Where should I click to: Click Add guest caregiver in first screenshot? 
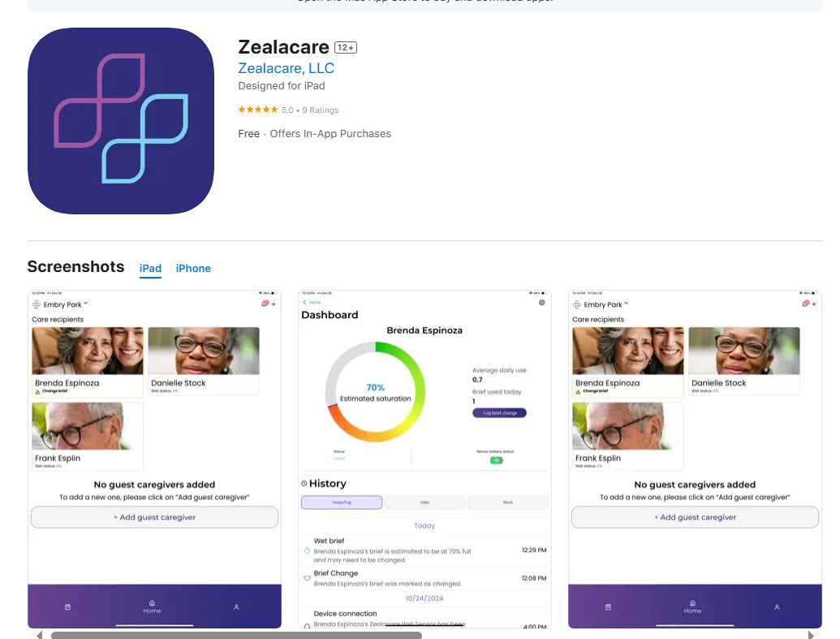[x=154, y=517]
